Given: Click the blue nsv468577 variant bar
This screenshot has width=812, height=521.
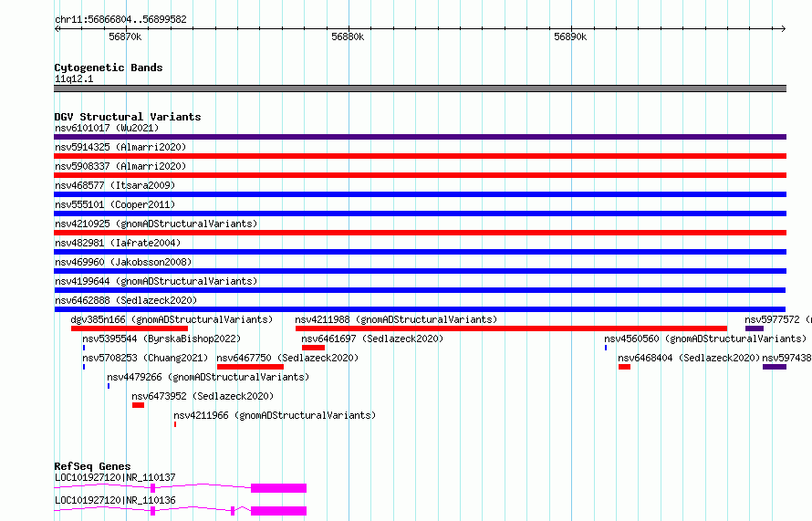Looking at the screenshot, I should [x=420, y=194].
